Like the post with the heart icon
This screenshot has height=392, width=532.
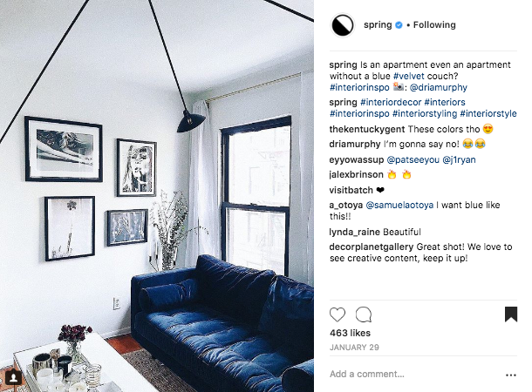(338, 314)
